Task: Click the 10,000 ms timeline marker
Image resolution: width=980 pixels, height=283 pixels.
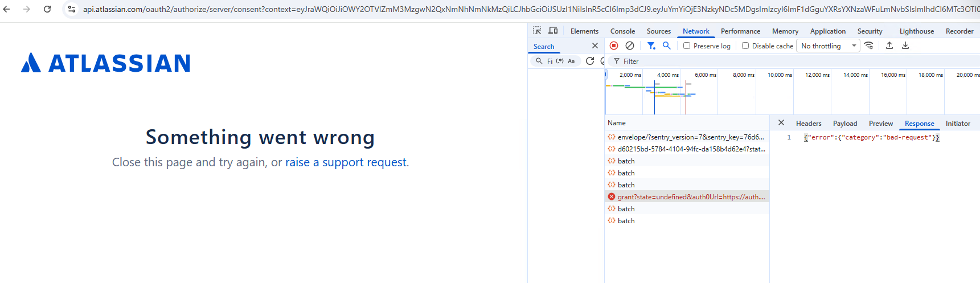Action: [780, 75]
